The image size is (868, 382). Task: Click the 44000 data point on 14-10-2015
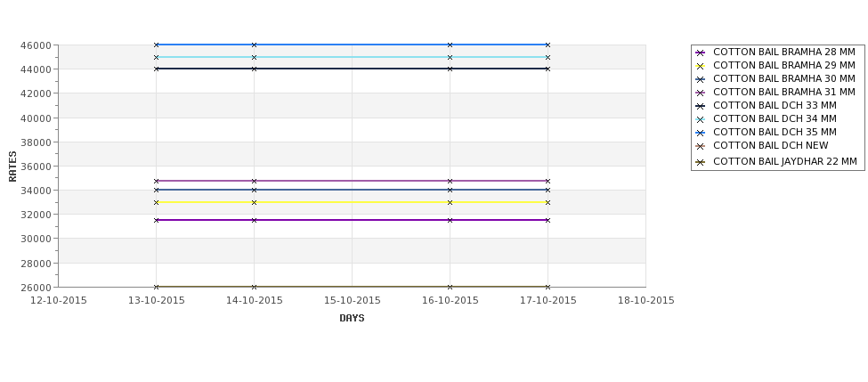click(254, 69)
